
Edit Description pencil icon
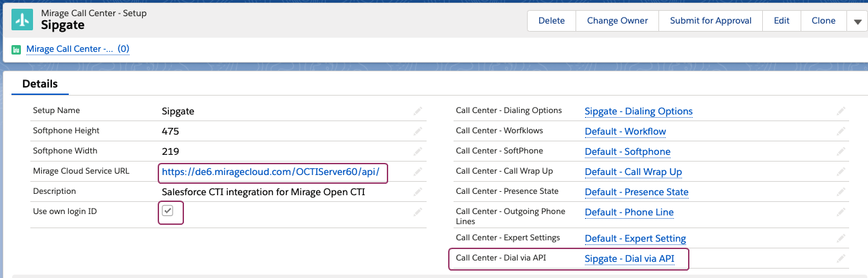418,192
